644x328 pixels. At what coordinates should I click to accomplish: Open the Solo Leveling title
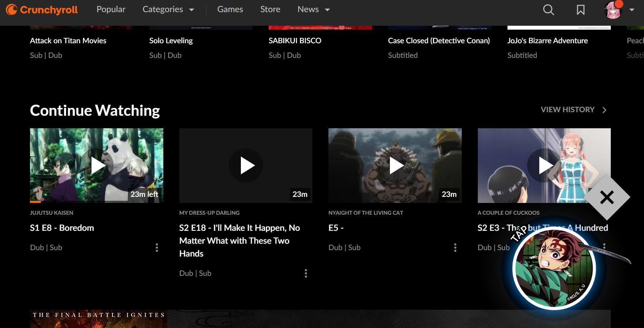tap(171, 41)
